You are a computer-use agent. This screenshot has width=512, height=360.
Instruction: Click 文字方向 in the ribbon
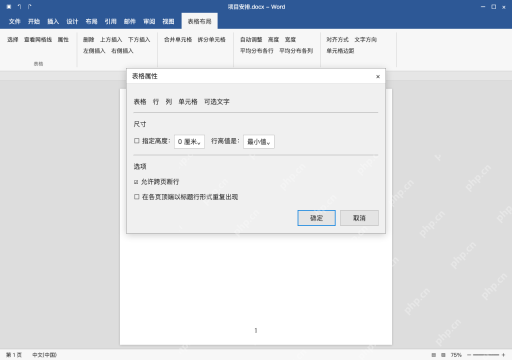click(366, 40)
